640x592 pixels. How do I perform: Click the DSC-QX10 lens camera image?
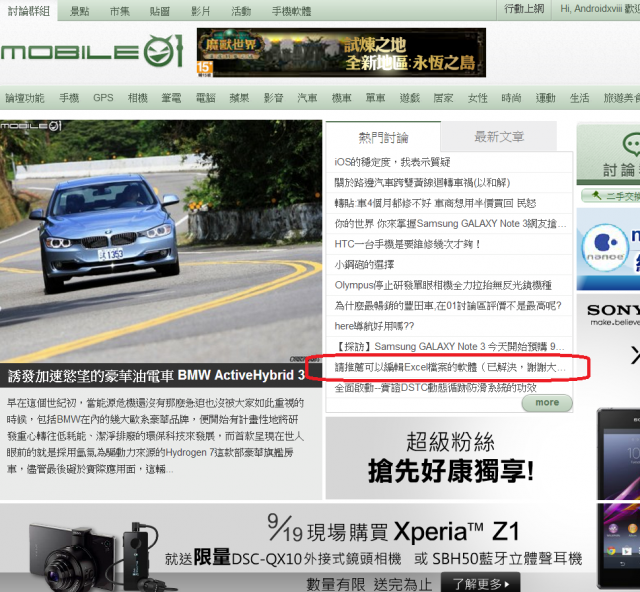73,558
